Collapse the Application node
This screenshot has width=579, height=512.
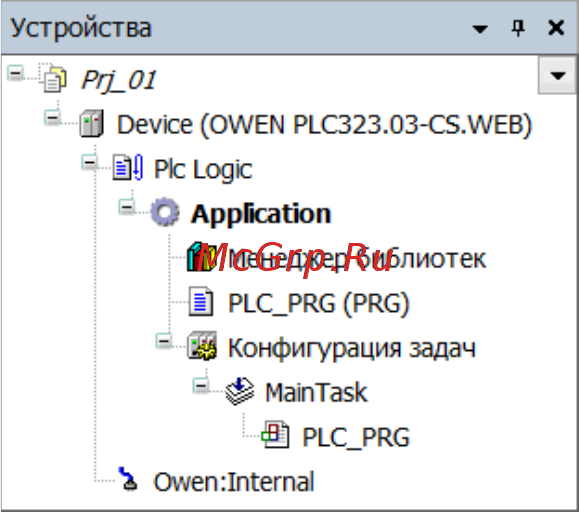(126, 207)
